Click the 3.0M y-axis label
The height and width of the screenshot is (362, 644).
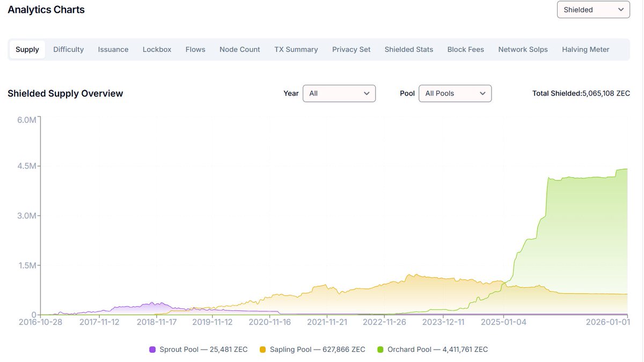coord(26,216)
